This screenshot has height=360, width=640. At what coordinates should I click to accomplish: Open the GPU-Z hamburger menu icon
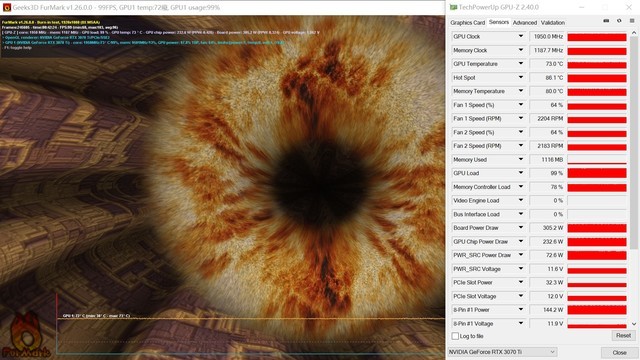tap(631, 21)
